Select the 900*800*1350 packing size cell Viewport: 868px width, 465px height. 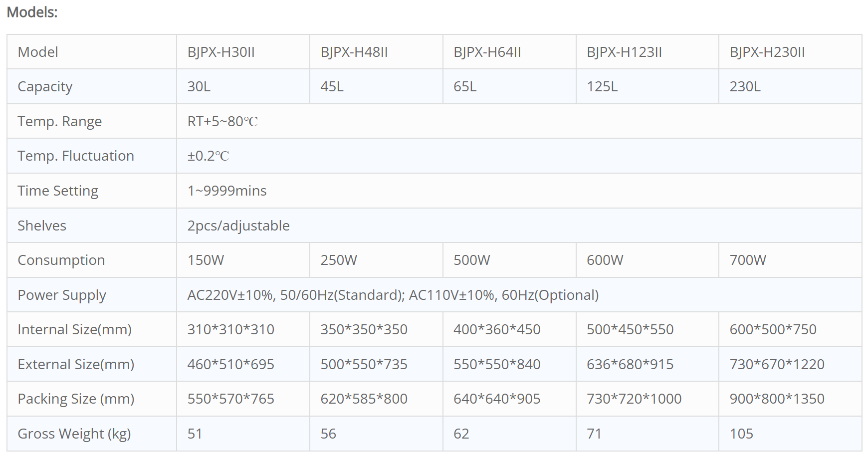pyautogui.click(x=777, y=399)
